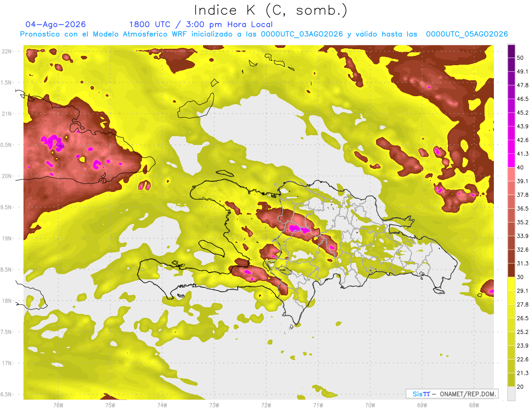Click the "20N" latitude label
532x411 pixels.
7,176
